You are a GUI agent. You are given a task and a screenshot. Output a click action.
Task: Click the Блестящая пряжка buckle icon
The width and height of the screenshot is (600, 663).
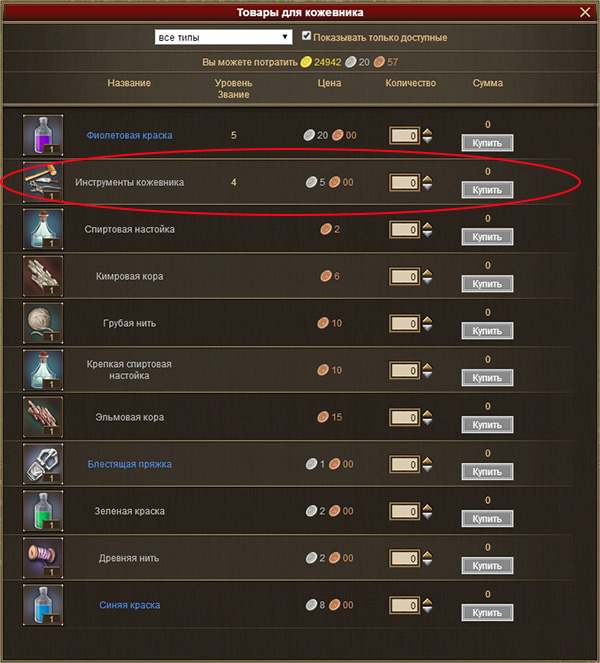pos(43,464)
